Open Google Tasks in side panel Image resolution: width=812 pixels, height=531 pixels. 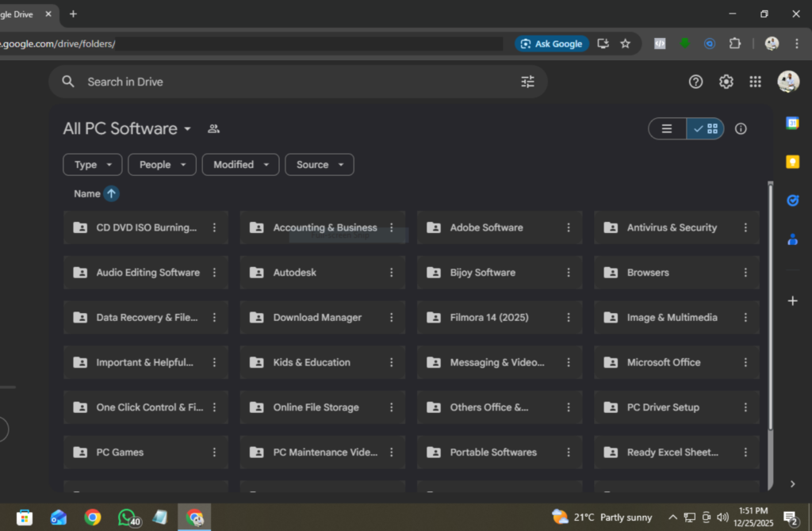pos(791,201)
